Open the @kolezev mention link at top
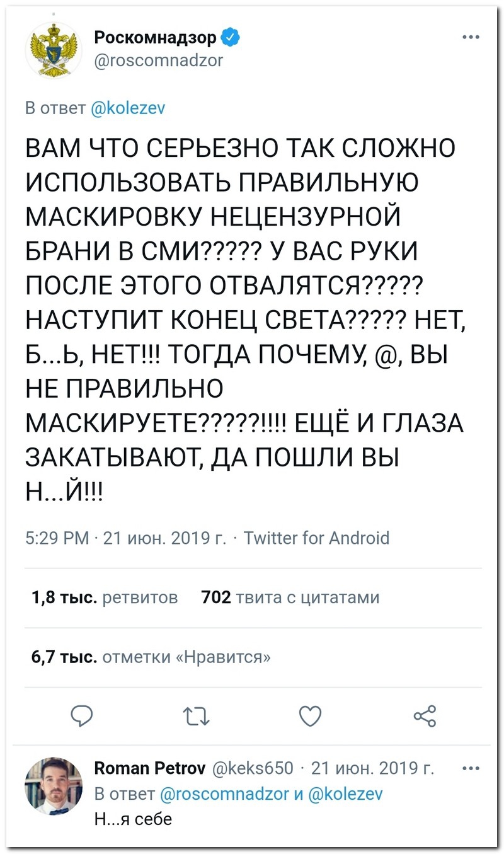 coord(129,108)
